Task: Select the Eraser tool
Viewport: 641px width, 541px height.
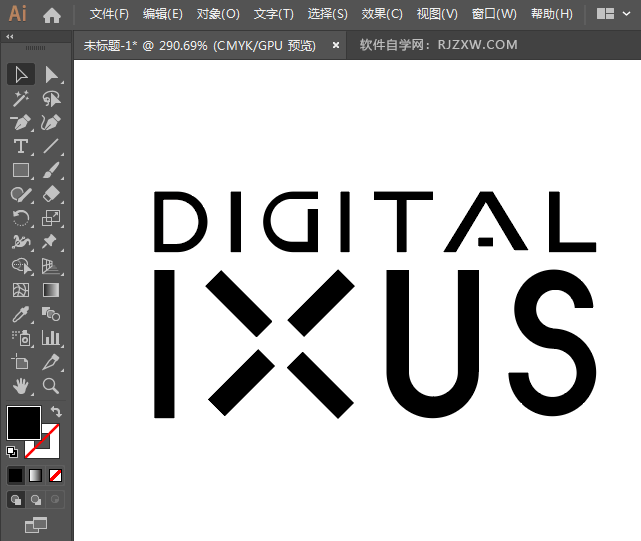Action: (52, 194)
